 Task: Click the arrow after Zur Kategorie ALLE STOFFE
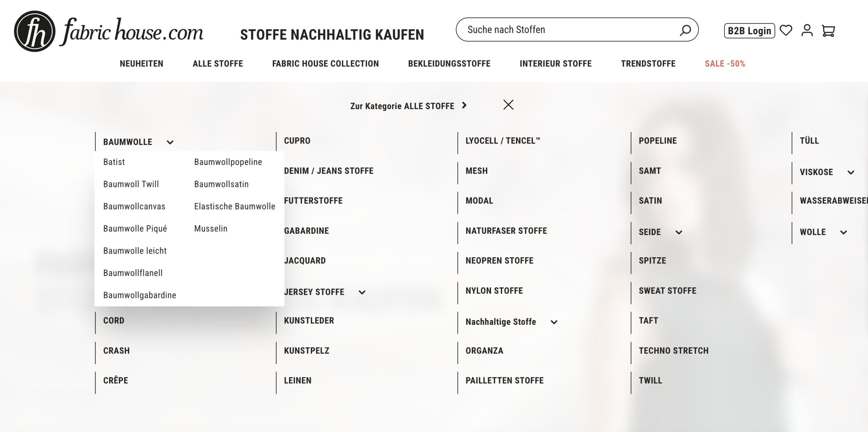(x=464, y=105)
